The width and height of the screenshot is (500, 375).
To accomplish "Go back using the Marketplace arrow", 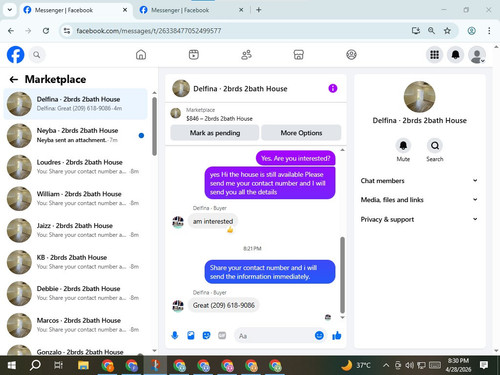I will pyautogui.click(x=14, y=79).
